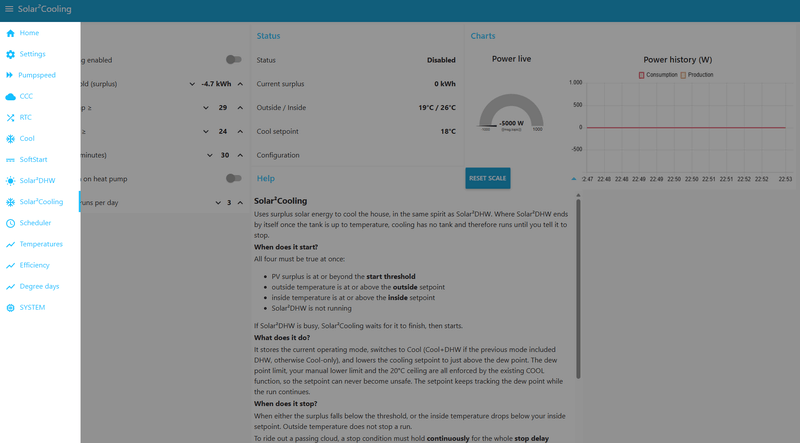
Task: Click the Current surplus '0 kWh' value
Action: click(x=445, y=84)
